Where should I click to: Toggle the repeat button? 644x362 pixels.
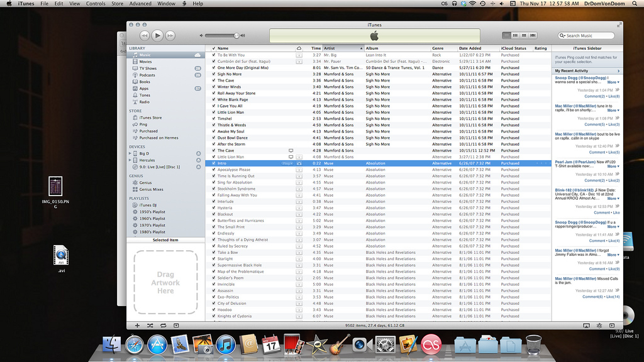pos(163,326)
